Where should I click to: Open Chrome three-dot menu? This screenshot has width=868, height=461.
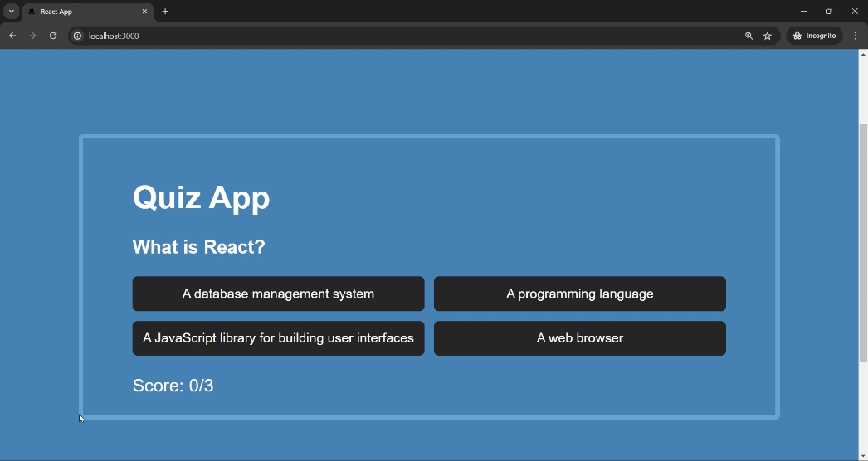[x=856, y=36]
